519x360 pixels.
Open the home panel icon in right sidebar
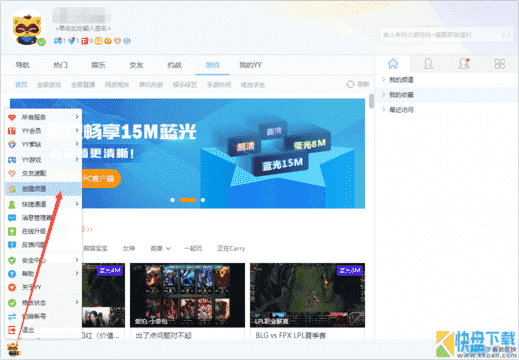[x=393, y=63]
